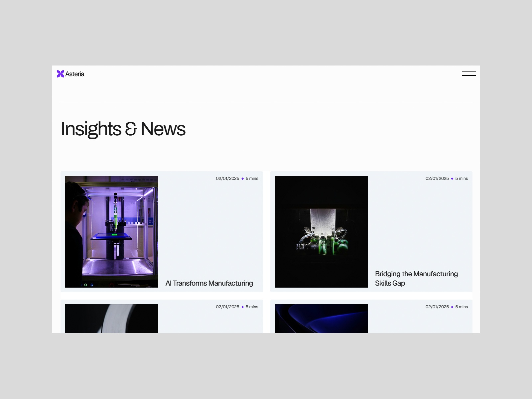Open the AI Transforms Manufacturing article title
The width and height of the screenshot is (532, 399).
coord(209,283)
